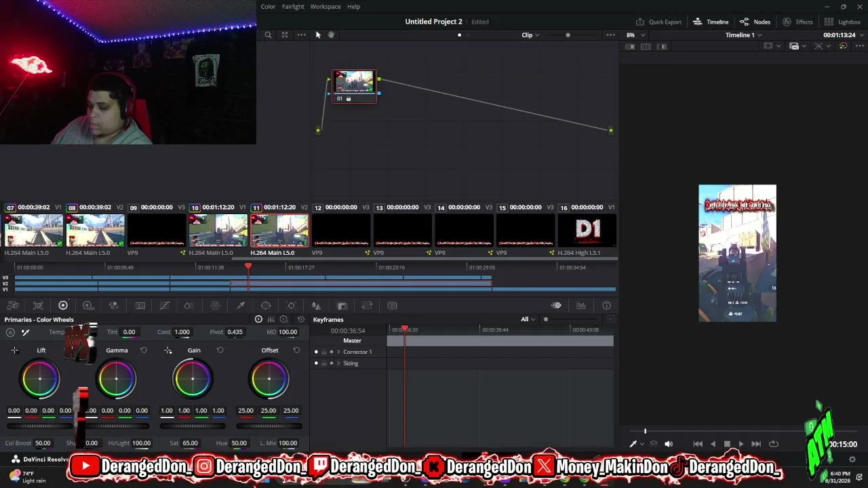
Task: Open the Color menu
Action: pyautogui.click(x=268, y=7)
